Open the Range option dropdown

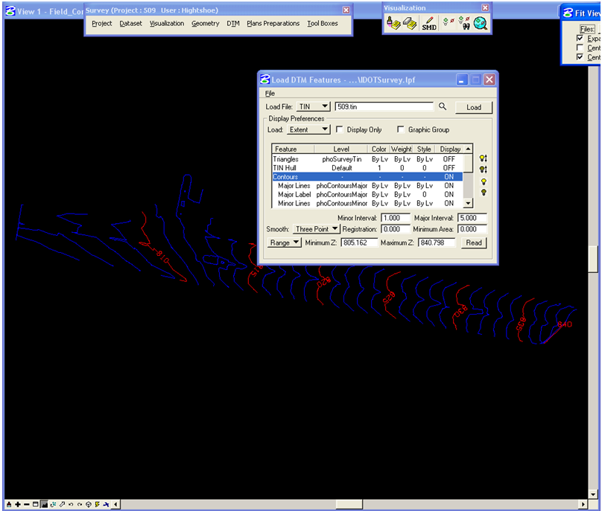point(284,243)
